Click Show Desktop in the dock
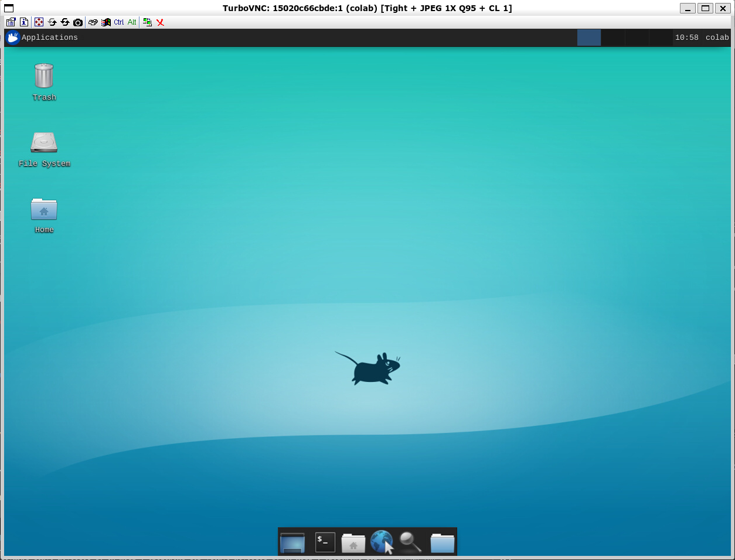This screenshot has width=735, height=560. (x=292, y=542)
